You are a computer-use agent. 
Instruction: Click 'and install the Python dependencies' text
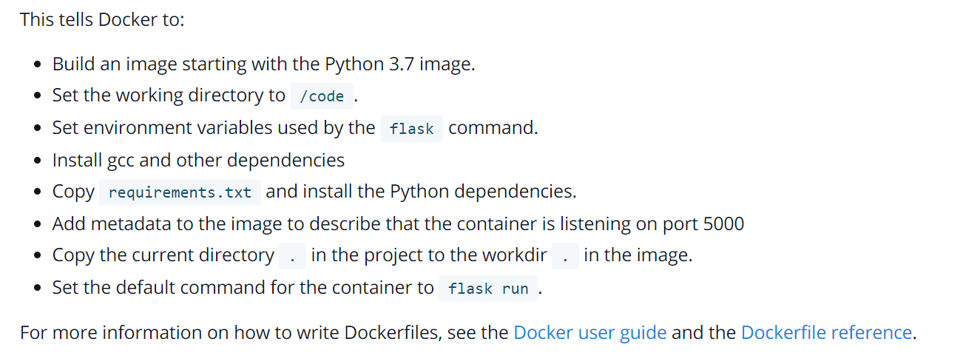(x=421, y=192)
